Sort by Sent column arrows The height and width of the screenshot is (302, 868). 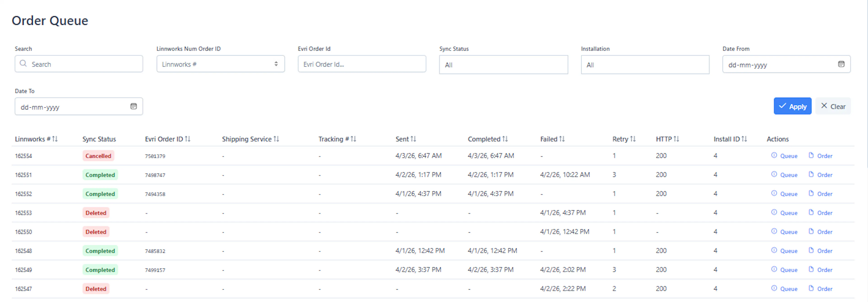[413, 139]
